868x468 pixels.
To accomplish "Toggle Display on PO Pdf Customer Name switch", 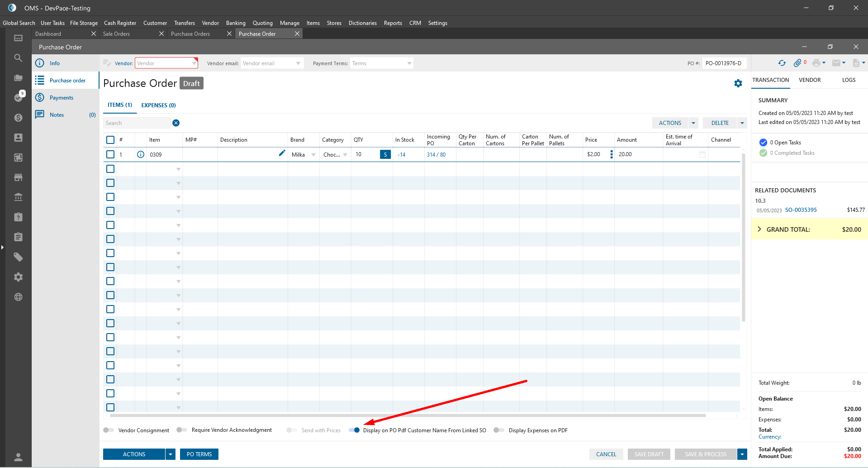I will (x=354, y=430).
